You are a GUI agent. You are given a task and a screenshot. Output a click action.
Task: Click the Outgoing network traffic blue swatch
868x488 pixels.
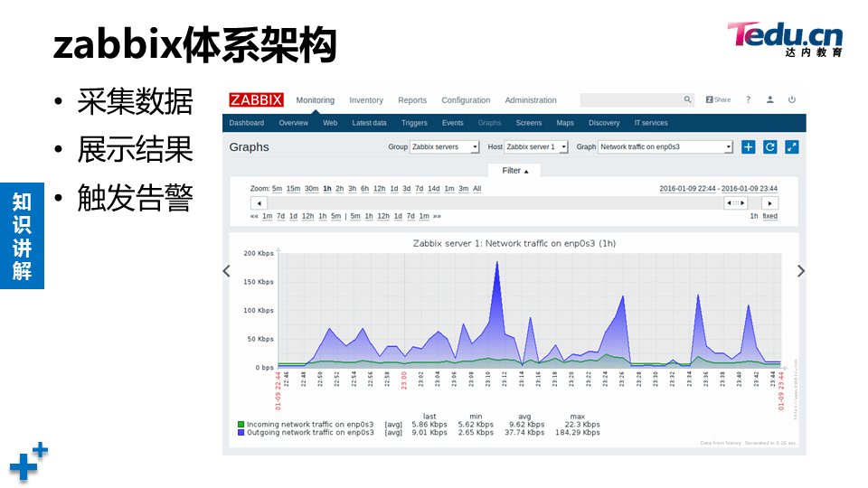(241, 433)
